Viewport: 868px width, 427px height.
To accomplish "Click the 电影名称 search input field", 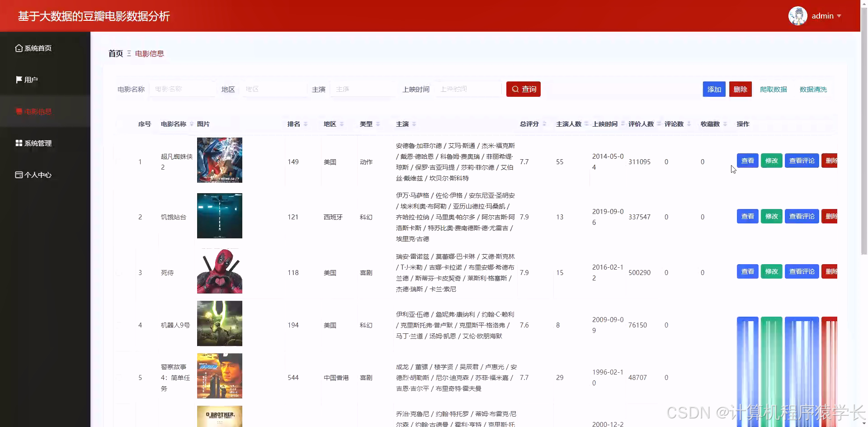I will 183,89.
